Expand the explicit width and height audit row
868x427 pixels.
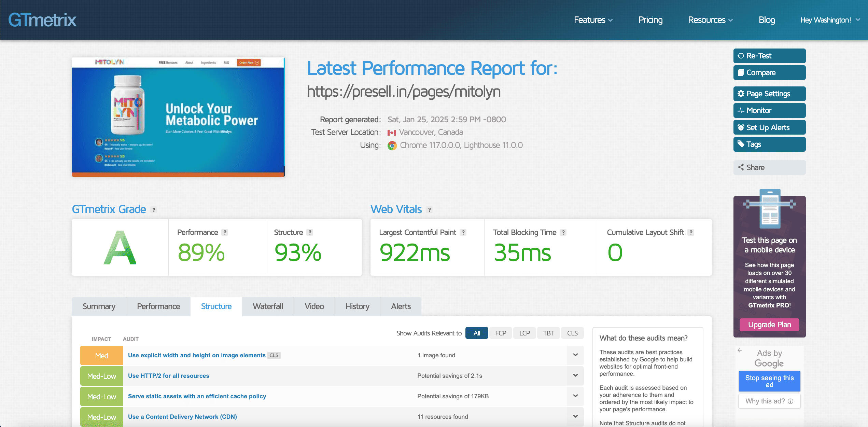pos(575,355)
